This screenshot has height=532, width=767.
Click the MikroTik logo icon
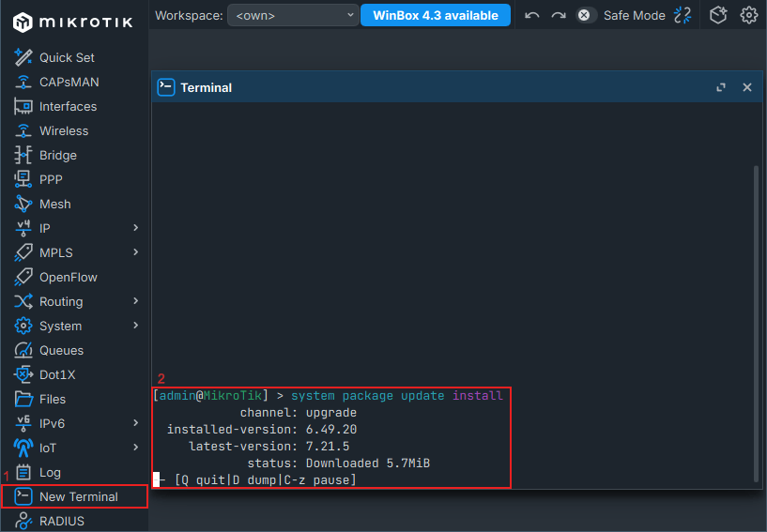click(x=23, y=22)
